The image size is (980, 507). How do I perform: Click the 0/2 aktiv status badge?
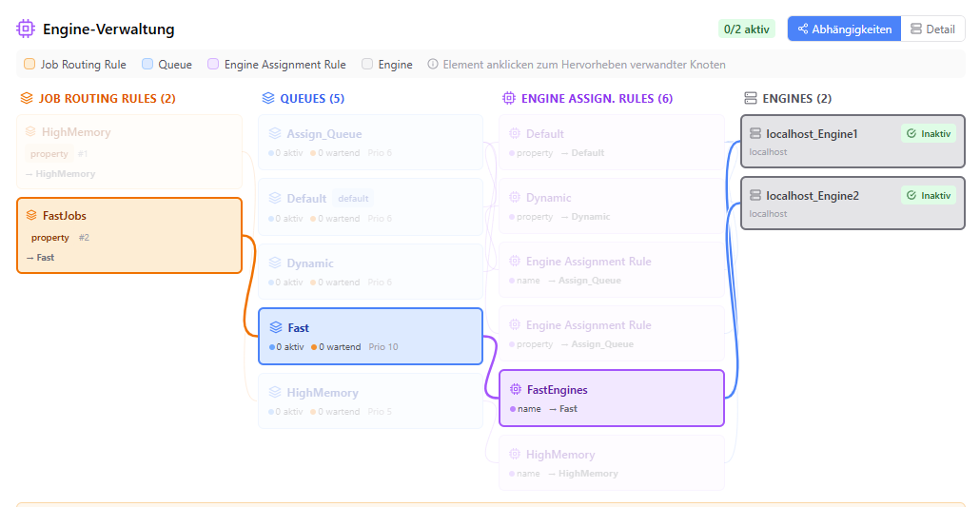[x=746, y=29]
